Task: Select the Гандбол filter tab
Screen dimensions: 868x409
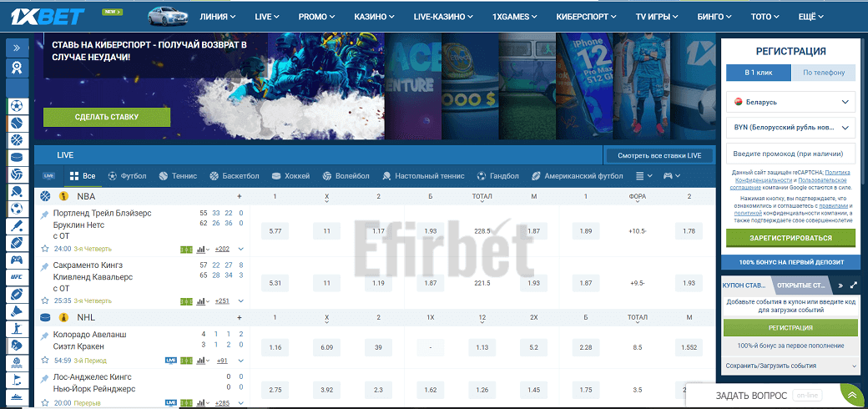Action: click(498, 176)
